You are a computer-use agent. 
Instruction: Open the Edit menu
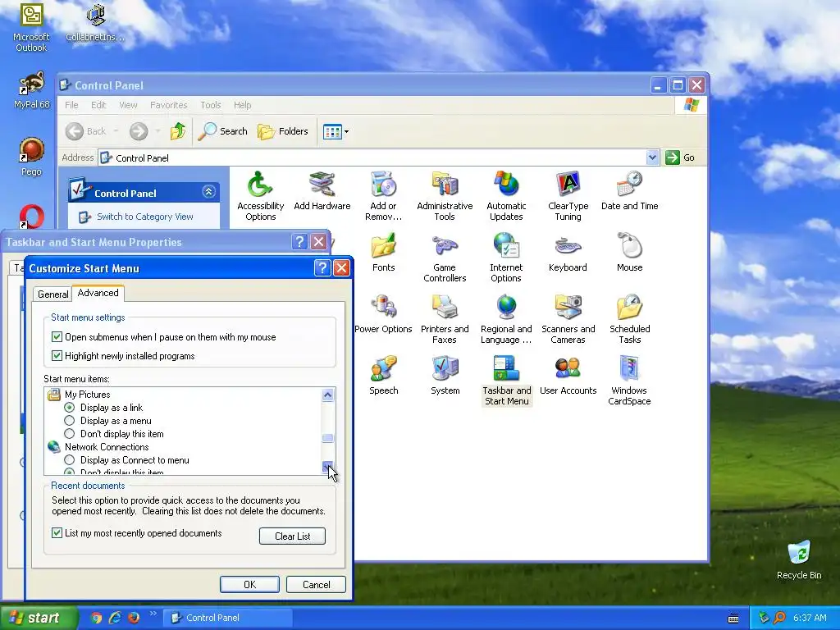pos(98,105)
